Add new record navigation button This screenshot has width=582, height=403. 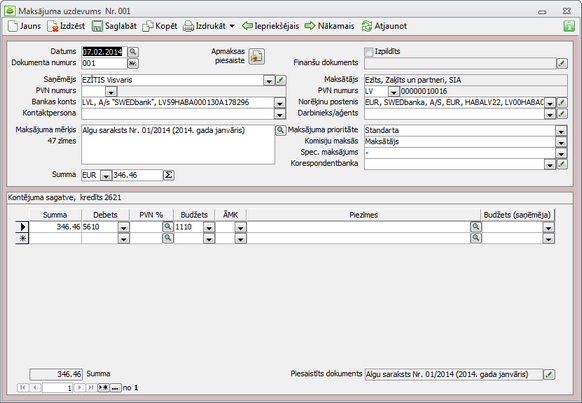[103, 388]
